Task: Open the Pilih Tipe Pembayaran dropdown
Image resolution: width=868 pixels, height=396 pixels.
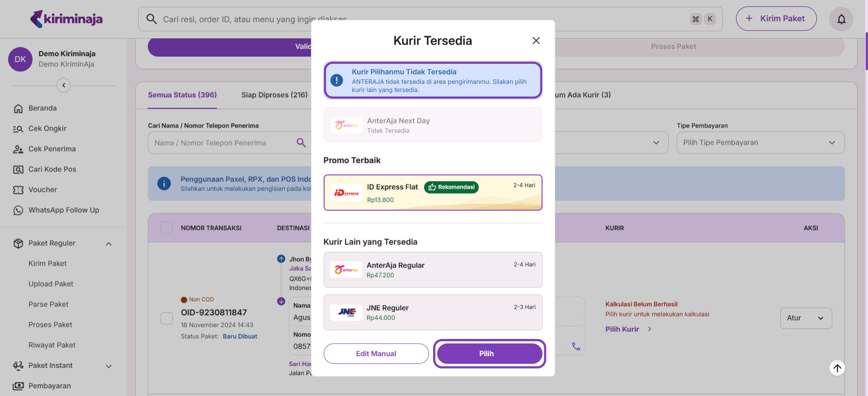Action: pos(760,143)
